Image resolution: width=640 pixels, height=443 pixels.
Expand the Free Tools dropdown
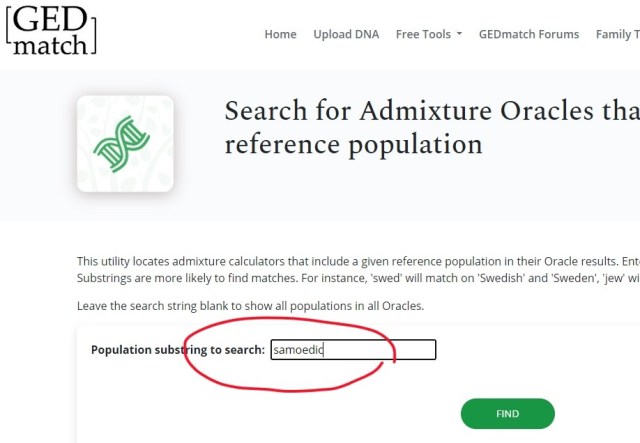tap(424, 34)
